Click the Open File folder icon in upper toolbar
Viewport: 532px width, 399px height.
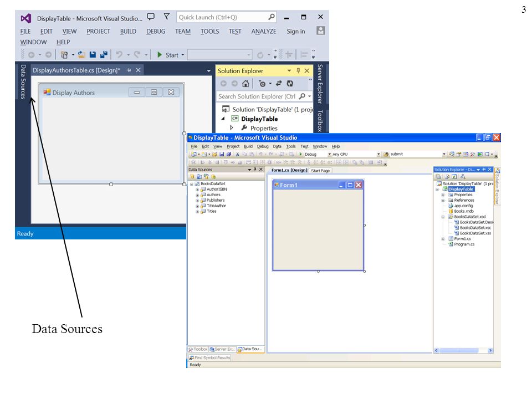[81, 54]
